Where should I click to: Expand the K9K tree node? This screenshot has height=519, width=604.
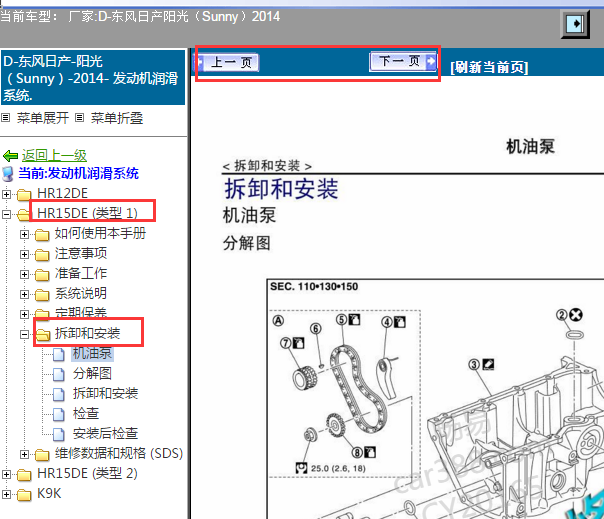click(x=6, y=494)
